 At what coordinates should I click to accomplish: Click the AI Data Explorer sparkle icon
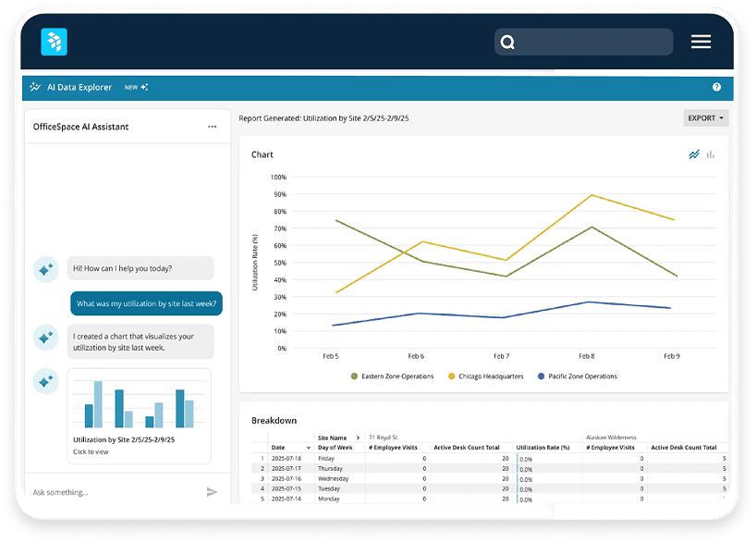(x=35, y=87)
